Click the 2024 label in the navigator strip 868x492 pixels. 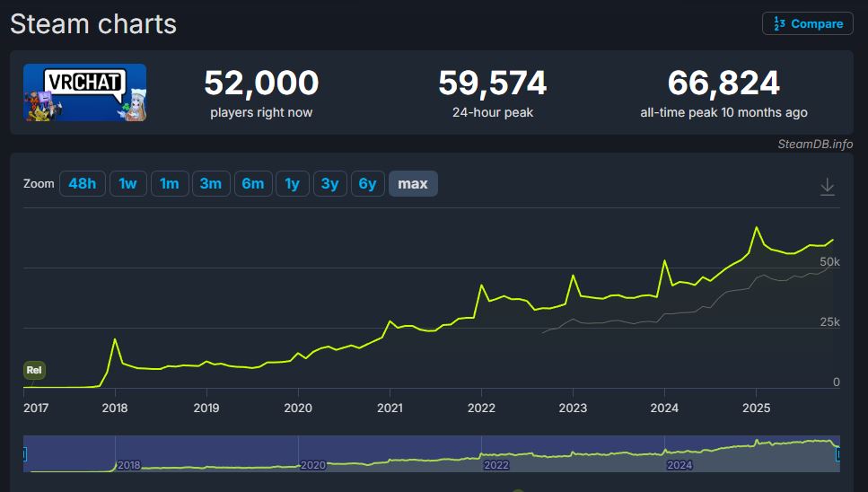point(679,465)
